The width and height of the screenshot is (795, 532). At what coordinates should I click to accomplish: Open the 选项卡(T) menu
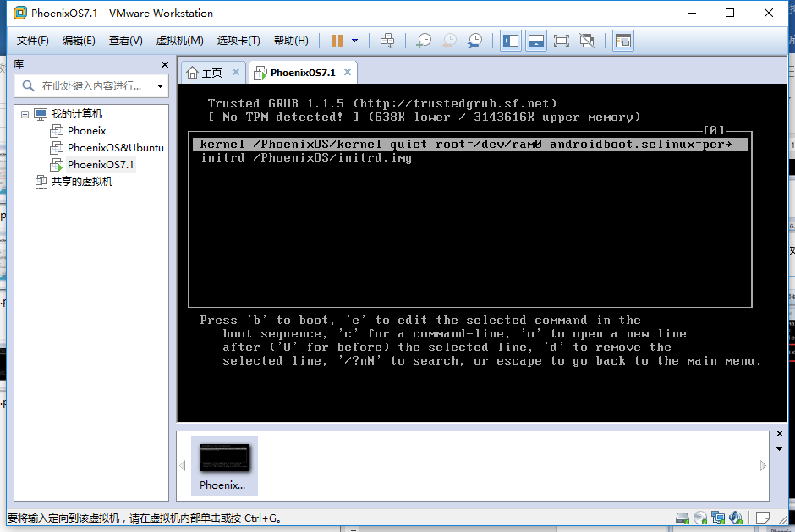(238, 41)
